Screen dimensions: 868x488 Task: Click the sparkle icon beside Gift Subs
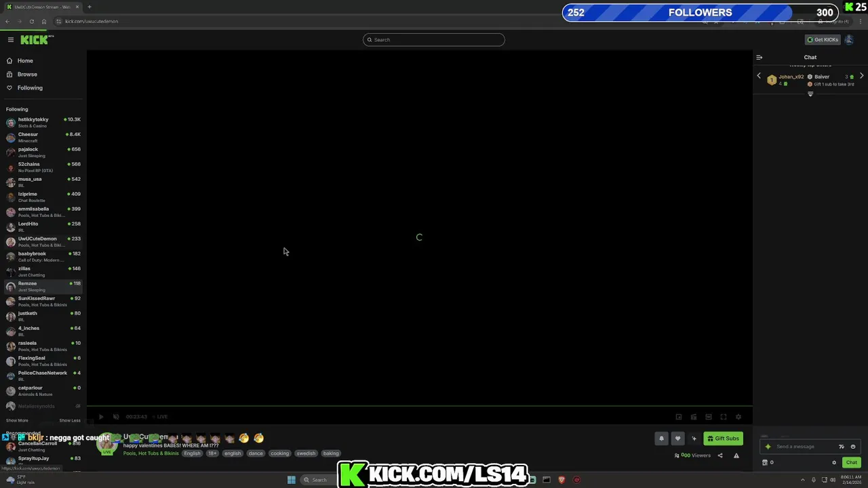(694, 439)
